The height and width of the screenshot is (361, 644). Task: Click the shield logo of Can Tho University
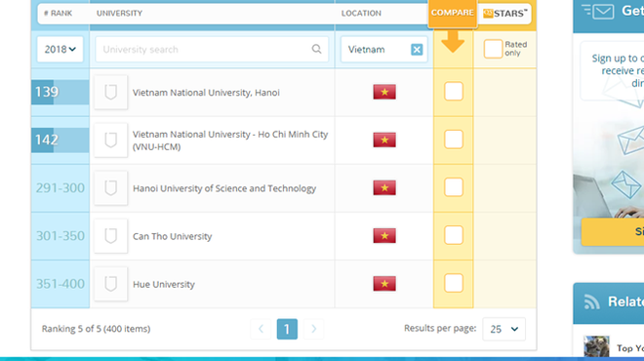110,236
